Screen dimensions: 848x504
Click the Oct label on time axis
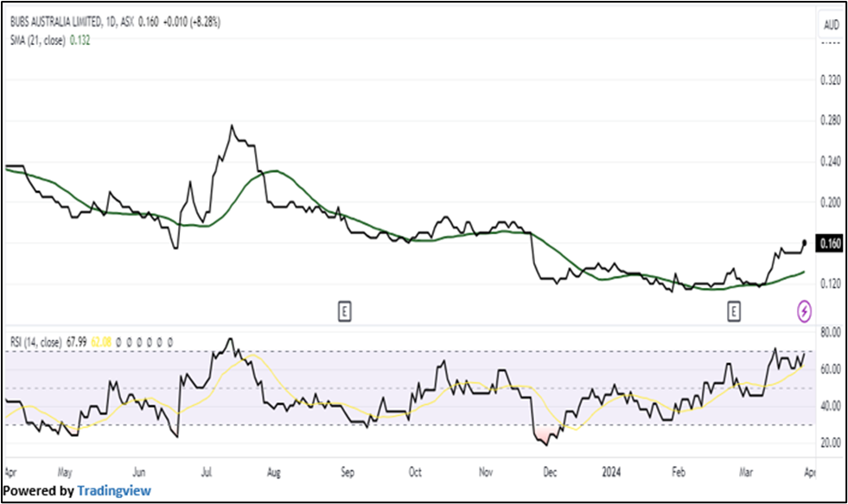(415, 472)
